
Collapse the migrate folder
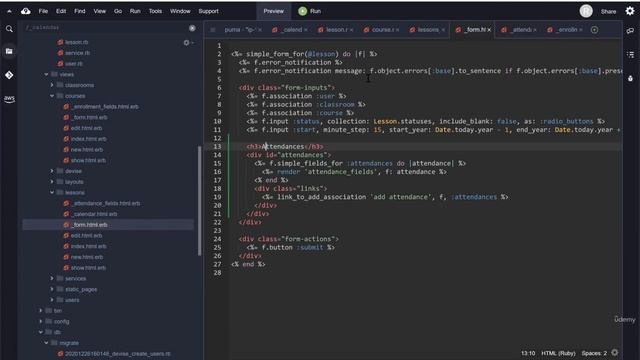46,343
